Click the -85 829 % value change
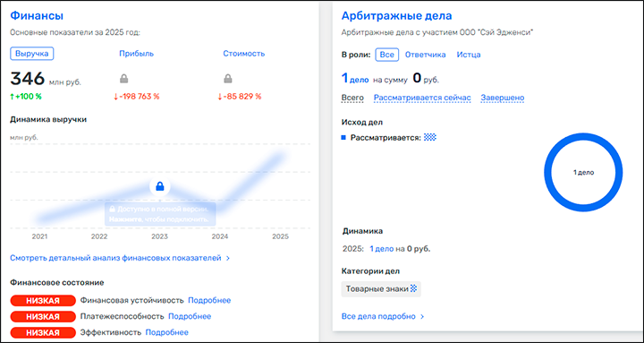 coord(240,97)
